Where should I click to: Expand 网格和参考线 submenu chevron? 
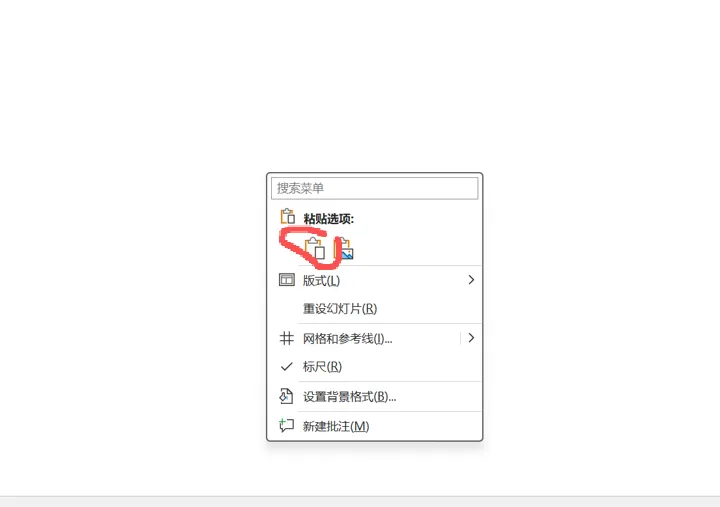pos(471,338)
